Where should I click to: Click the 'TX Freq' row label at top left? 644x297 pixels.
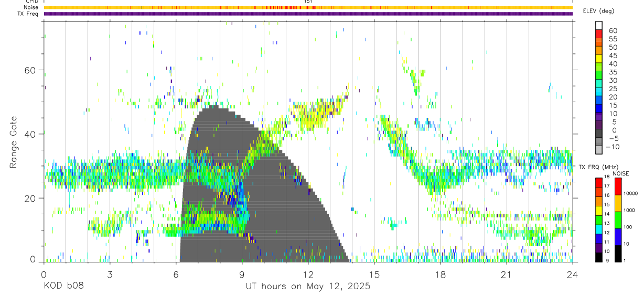(28, 14)
